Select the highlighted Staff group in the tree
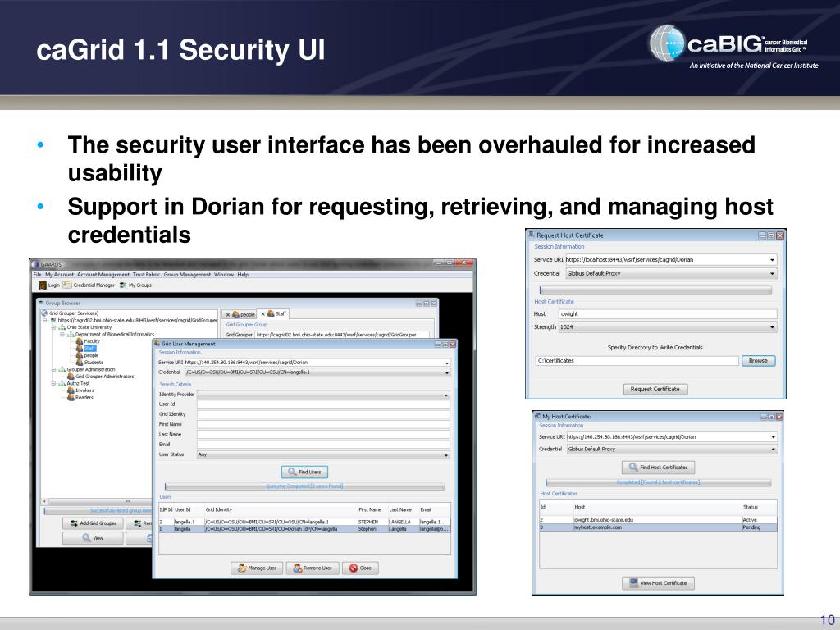Screen dimensions: 840x630 [85, 348]
